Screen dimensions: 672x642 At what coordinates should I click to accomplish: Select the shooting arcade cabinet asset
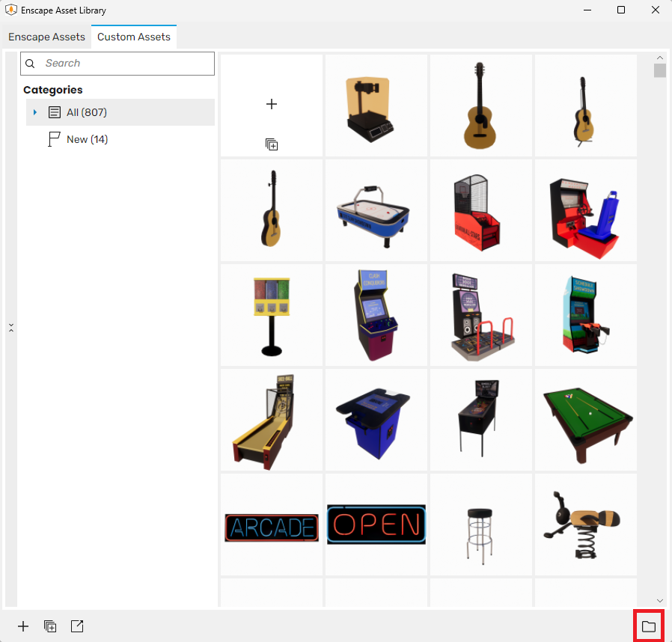[586, 315]
